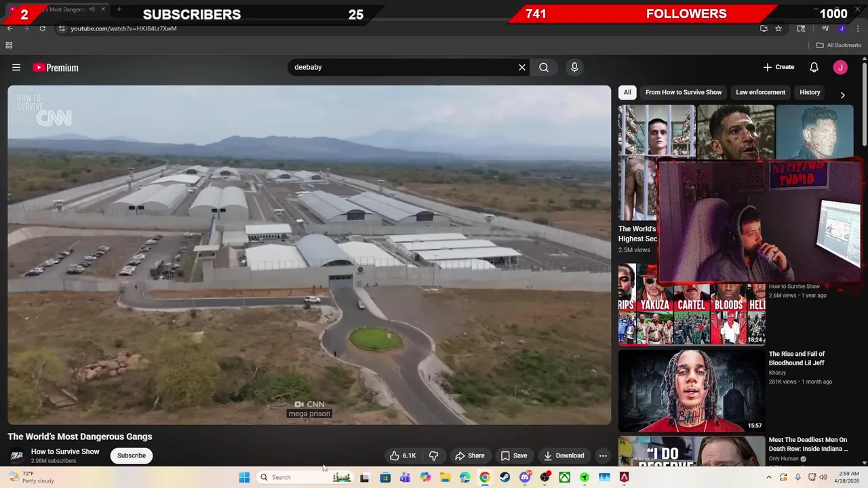Launch the Xbox app from the taskbar
The height and width of the screenshot is (488, 868).
pyautogui.click(x=564, y=477)
